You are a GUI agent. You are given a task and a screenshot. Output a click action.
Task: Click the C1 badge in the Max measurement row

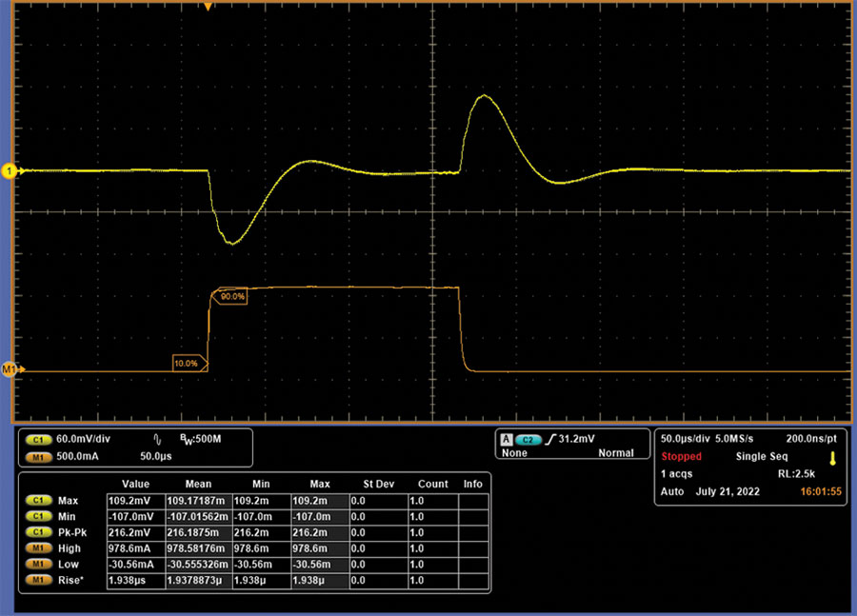tap(38, 501)
